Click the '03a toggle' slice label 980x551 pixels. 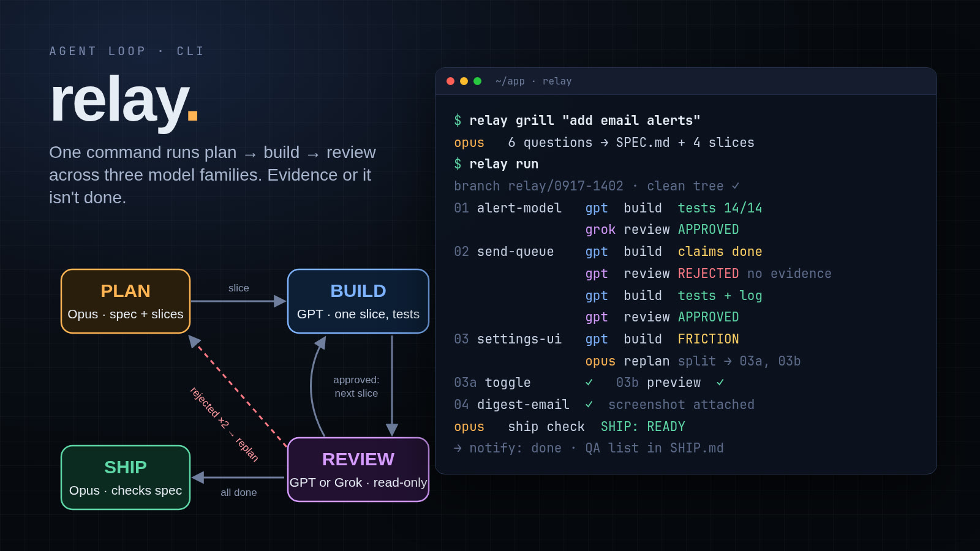(492, 383)
